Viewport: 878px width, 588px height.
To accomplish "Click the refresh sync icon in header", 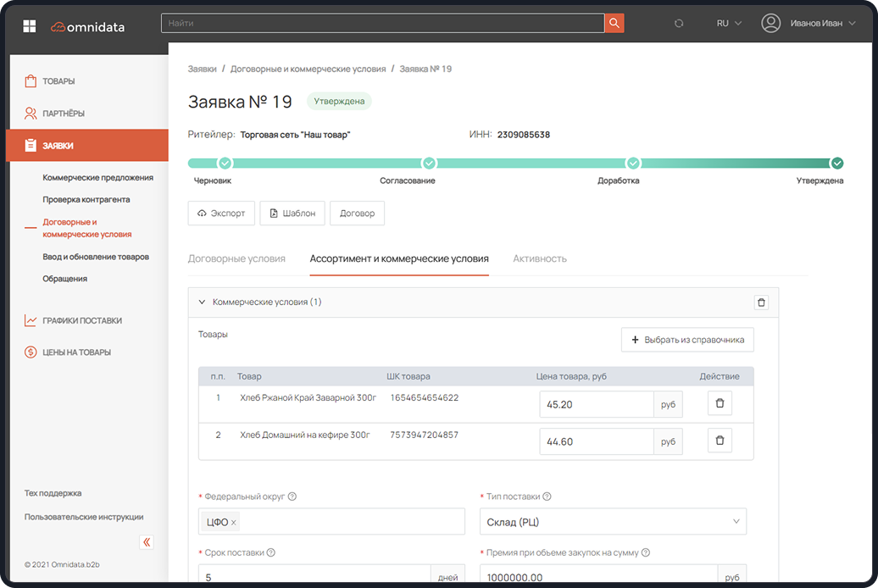I will pyautogui.click(x=679, y=24).
